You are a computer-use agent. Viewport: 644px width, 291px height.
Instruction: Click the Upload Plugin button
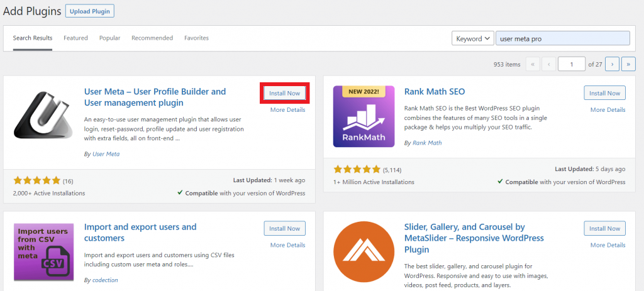(x=89, y=11)
